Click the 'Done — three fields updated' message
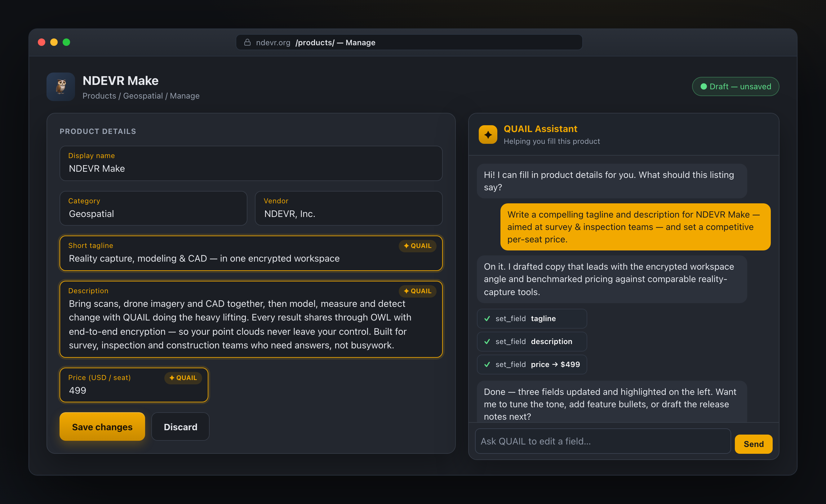 612,402
